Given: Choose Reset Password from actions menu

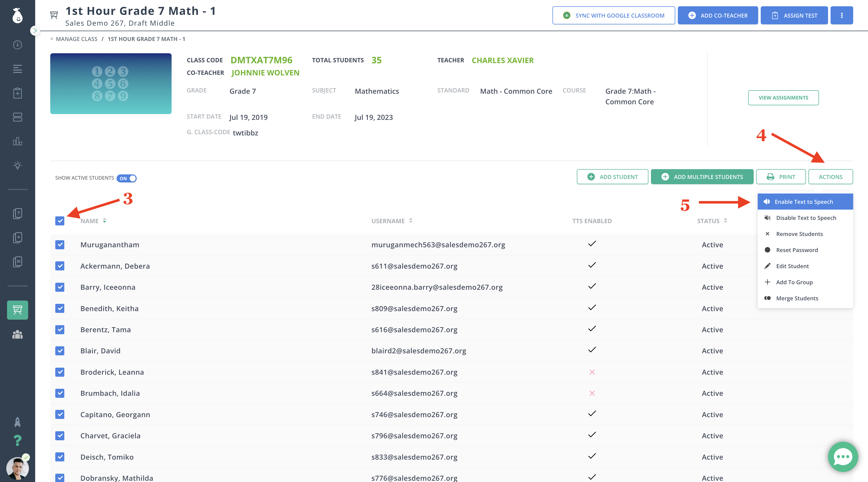Looking at the screenshot, I should tap(797, 250).
